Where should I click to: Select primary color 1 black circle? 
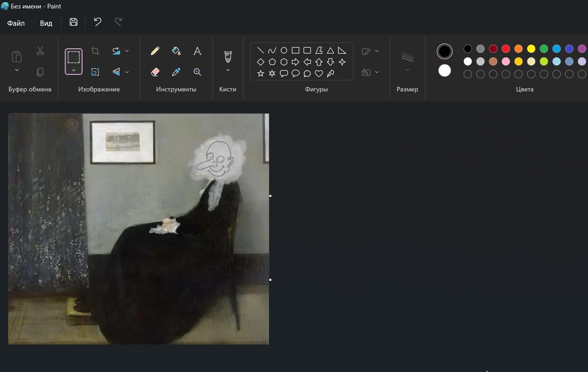coord(444,51)
